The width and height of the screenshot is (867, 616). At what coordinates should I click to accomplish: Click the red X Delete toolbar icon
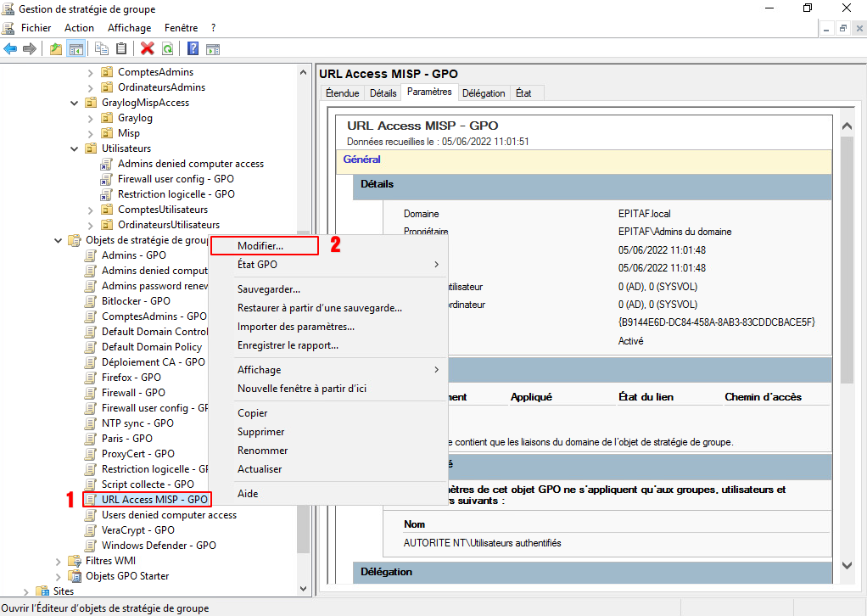pos(148,49)
